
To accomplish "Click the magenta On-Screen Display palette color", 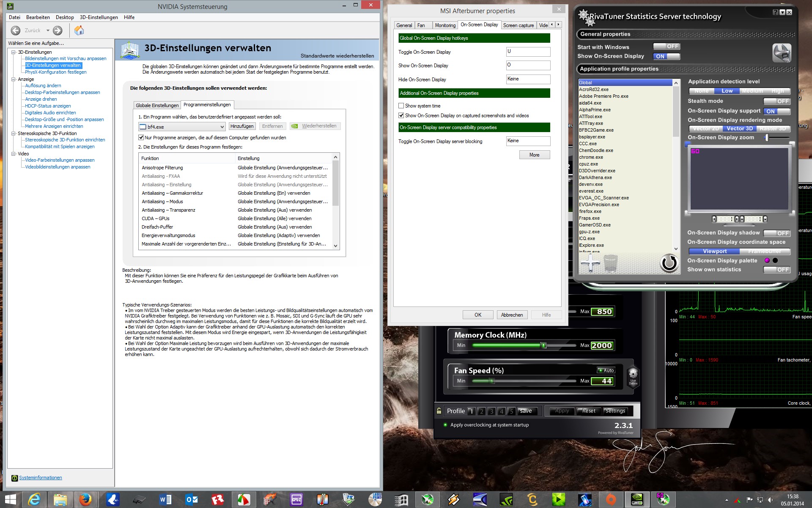I will (767, 260).
